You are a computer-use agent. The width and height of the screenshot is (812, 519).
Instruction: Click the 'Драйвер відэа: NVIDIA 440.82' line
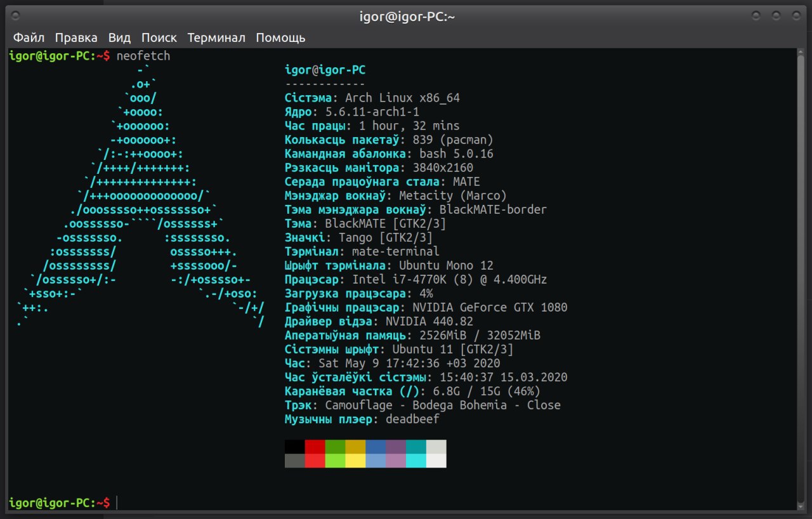[x=379, y=321]
